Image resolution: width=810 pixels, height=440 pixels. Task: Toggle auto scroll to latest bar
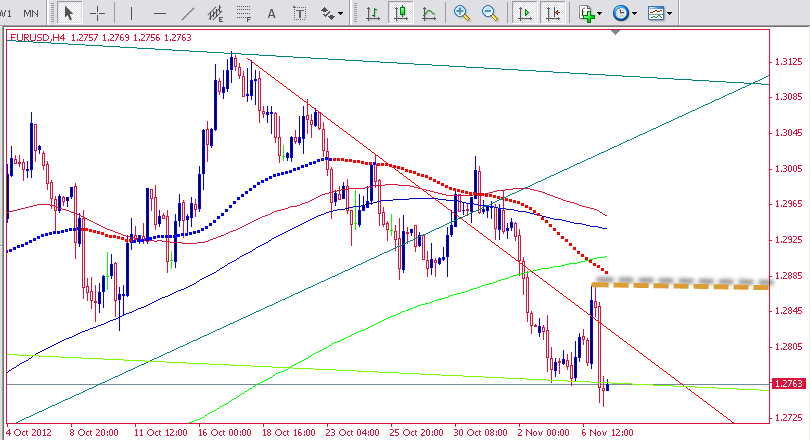pyautogui.click(x=524, y=13)
